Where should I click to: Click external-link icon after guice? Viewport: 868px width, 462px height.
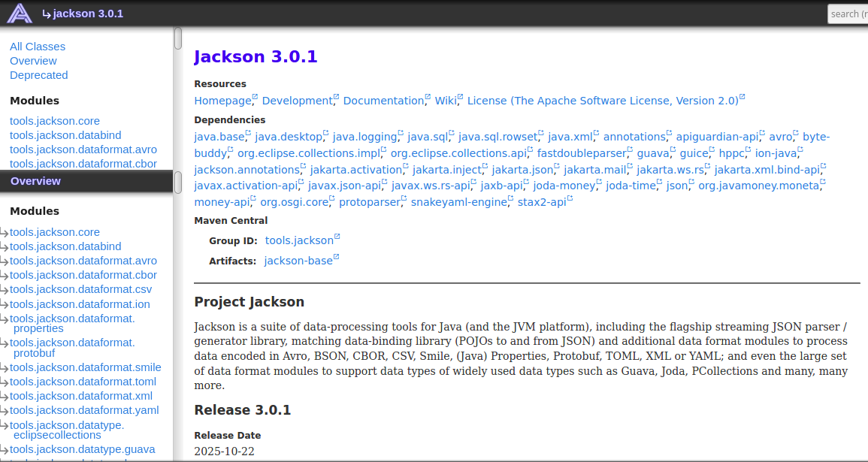coord(712,149)
